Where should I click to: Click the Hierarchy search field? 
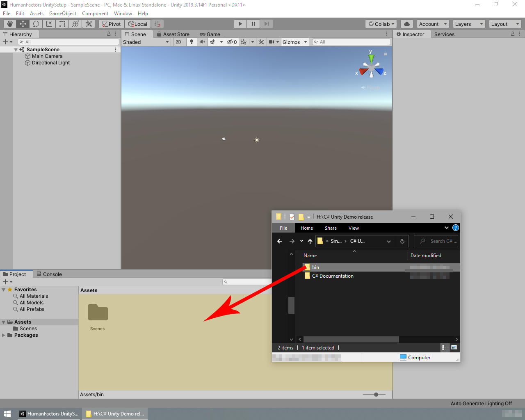(x=68, y=42)
